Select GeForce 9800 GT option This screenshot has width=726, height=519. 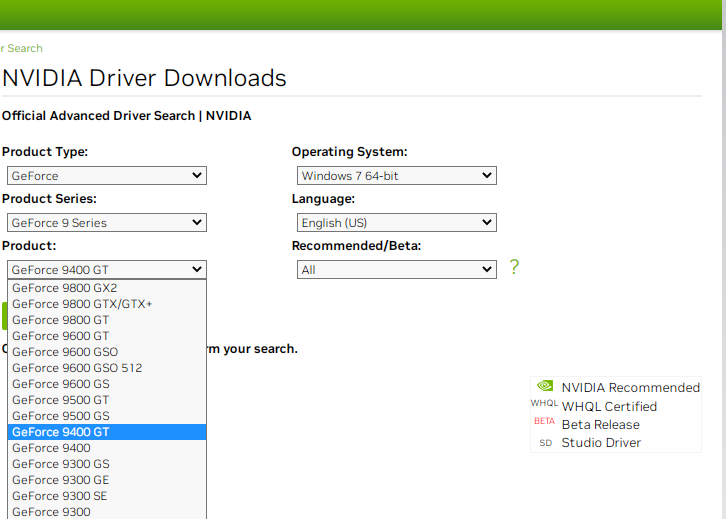[x=107, y=320]
